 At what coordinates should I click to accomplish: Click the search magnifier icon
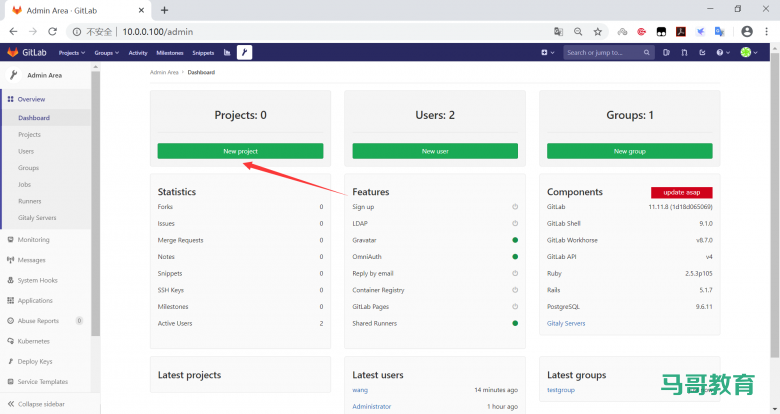(x=646, y=52)
